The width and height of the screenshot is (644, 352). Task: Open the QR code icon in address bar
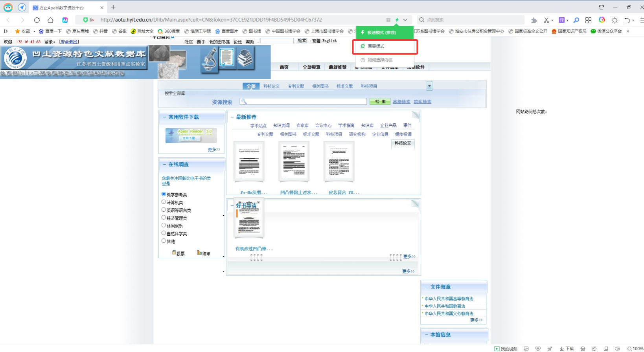(388, 20)
